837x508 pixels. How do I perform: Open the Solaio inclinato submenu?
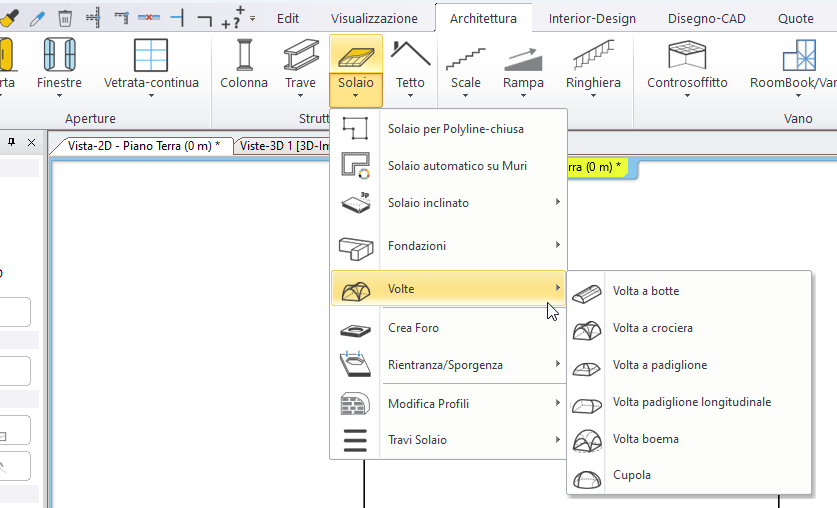click(448, 203)
